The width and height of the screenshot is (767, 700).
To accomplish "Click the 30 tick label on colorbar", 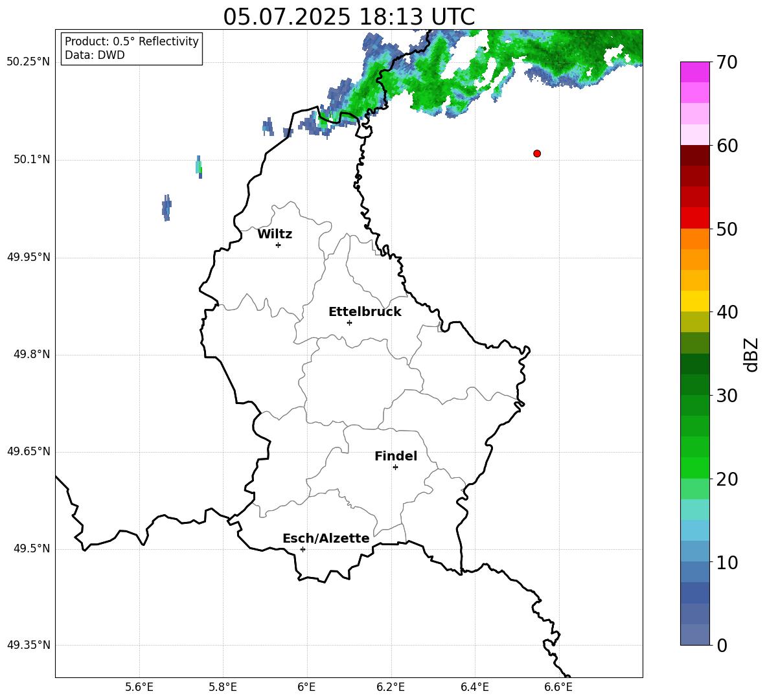I will tap(727, 396).
